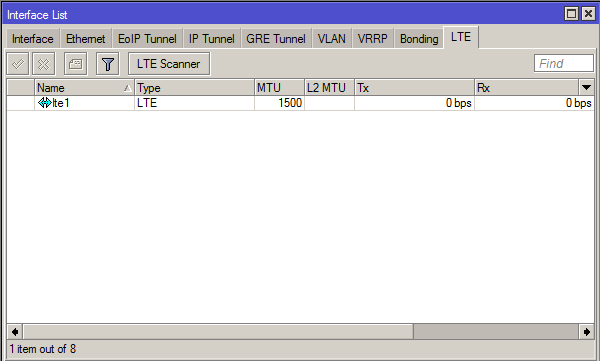Select the lte1 name cell
Viewport: 600px width, 361px height.
(84, 103)
